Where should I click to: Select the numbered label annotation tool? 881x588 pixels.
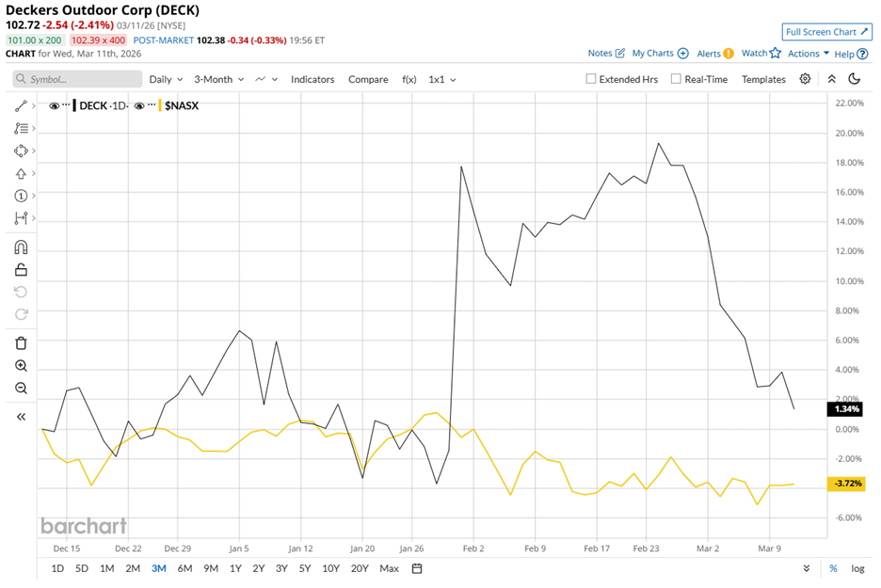[21, 196]
